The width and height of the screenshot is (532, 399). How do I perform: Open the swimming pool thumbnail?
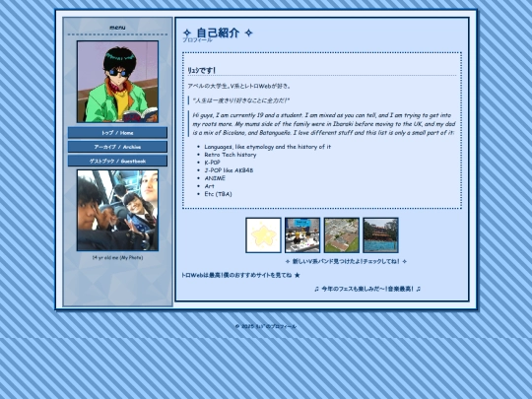pyautogui.click(x=380, y=235)
